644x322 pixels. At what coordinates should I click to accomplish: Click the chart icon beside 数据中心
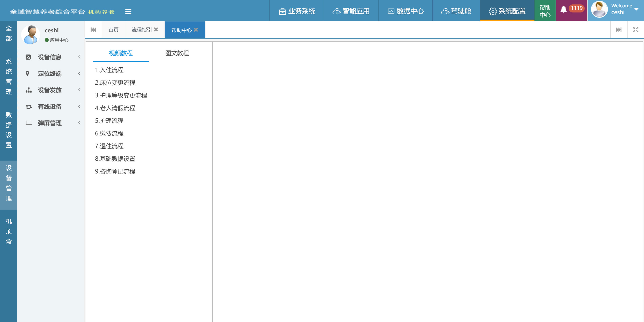pyautogui.click(x=391, y=12)
